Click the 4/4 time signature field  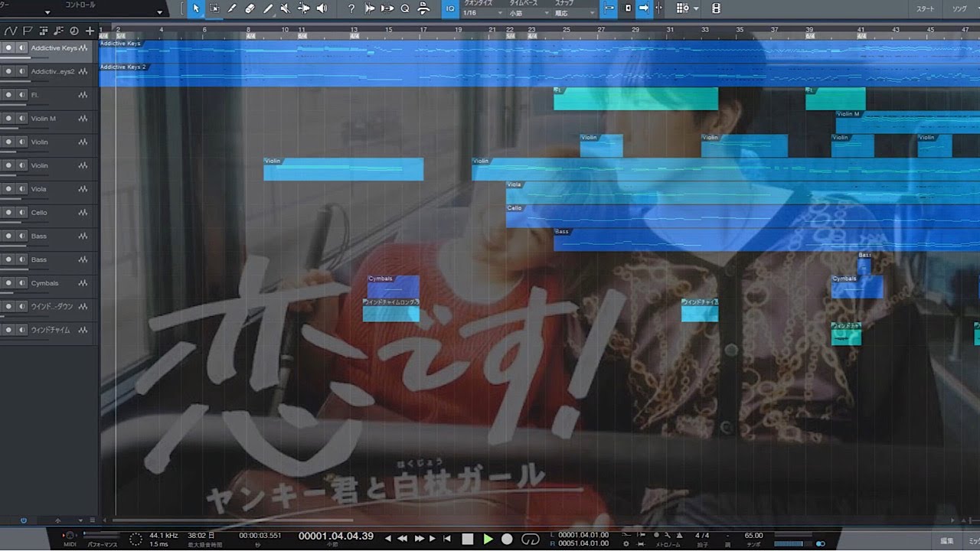[x=701, y=536]
